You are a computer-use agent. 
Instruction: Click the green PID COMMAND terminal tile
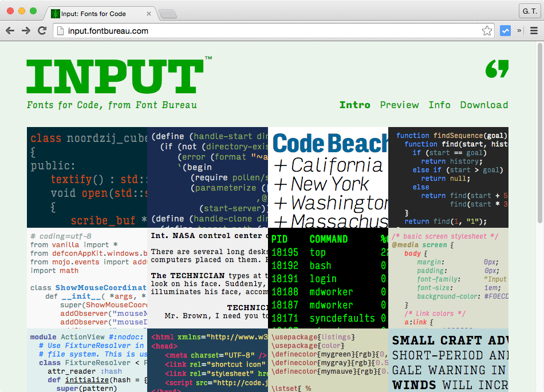(328, 278)
